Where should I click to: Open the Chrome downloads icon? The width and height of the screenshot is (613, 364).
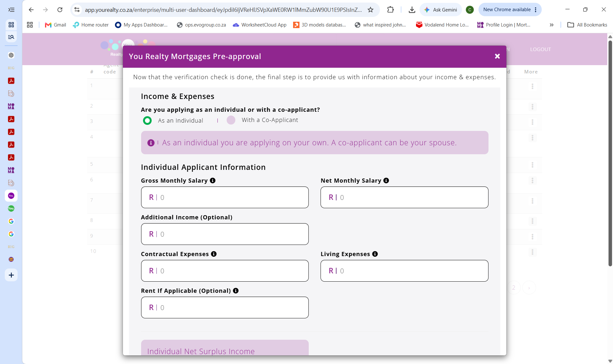coord(412,10)
